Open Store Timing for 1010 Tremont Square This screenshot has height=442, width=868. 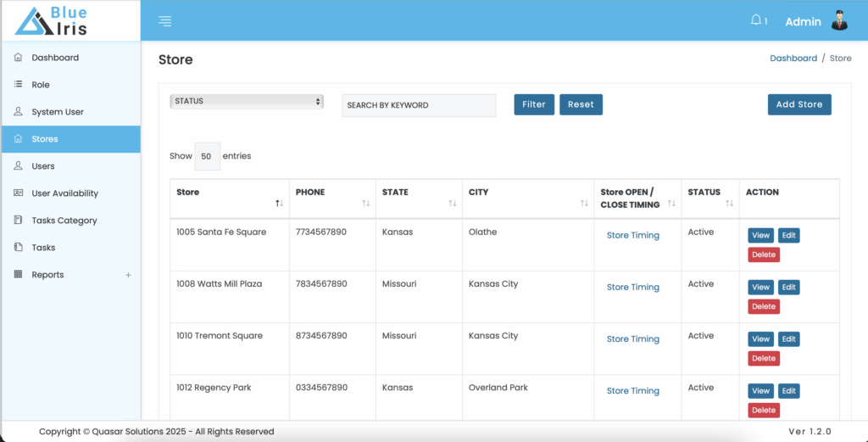point(632,339)
